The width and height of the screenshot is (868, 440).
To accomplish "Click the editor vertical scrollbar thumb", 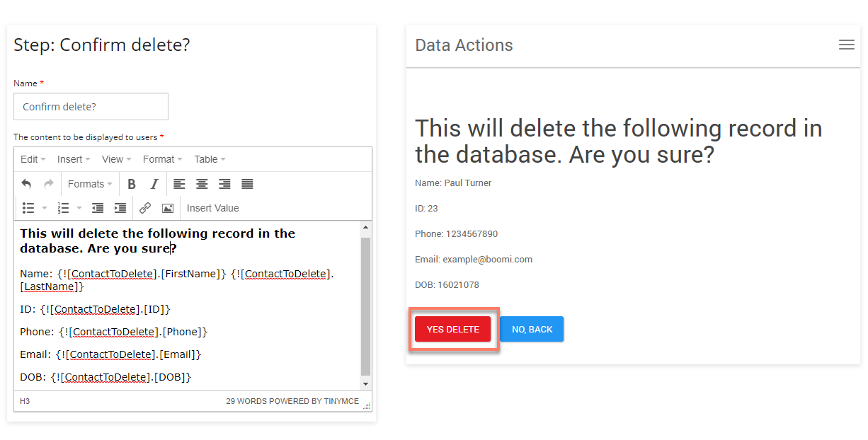I will 365,306.
